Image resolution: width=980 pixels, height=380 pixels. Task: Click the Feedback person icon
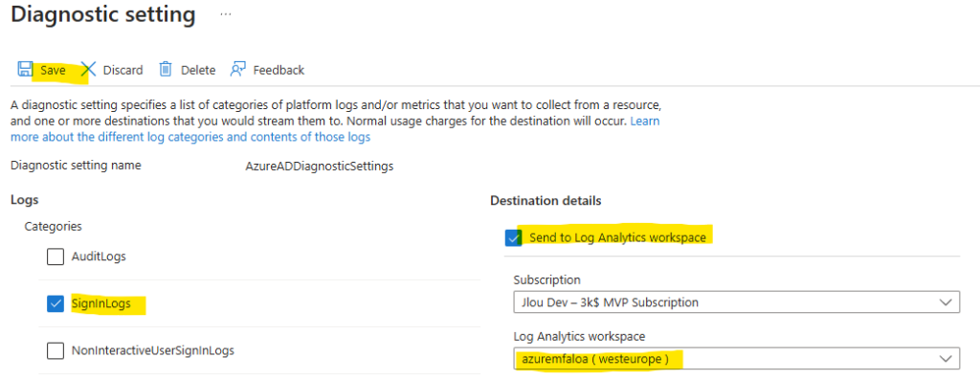[x=238, y=69]
